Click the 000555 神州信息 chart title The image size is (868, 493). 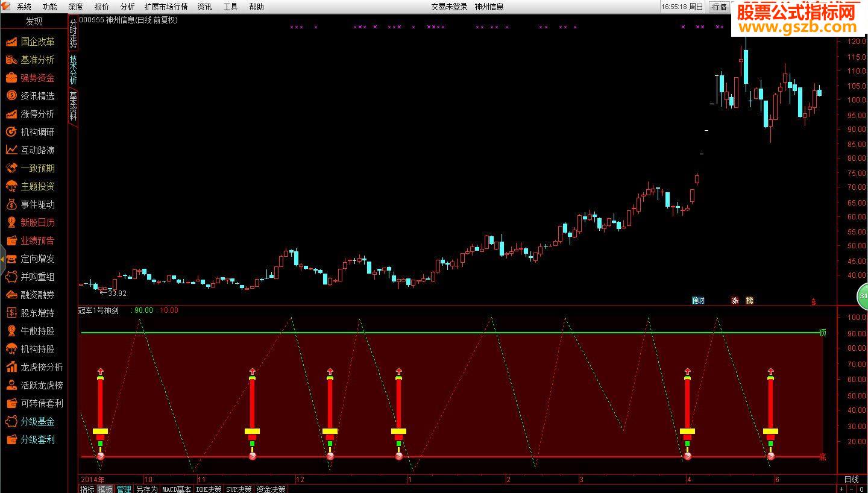tap(128, 20)
